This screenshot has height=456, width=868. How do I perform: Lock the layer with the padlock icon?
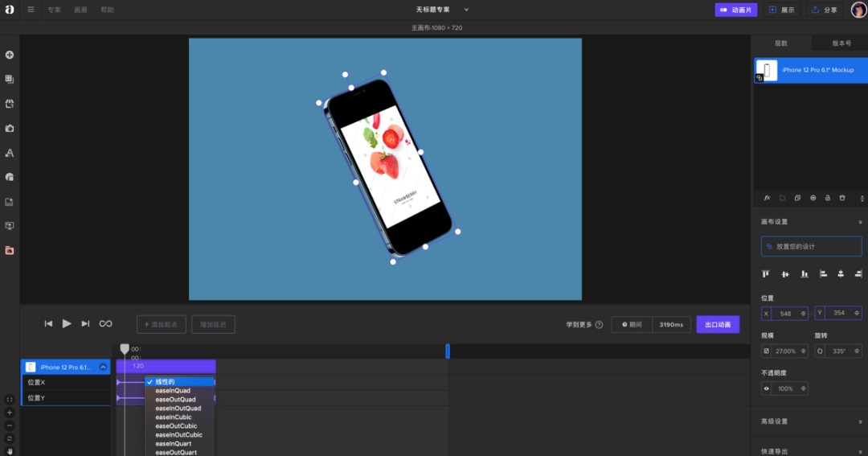click(828, 198)
